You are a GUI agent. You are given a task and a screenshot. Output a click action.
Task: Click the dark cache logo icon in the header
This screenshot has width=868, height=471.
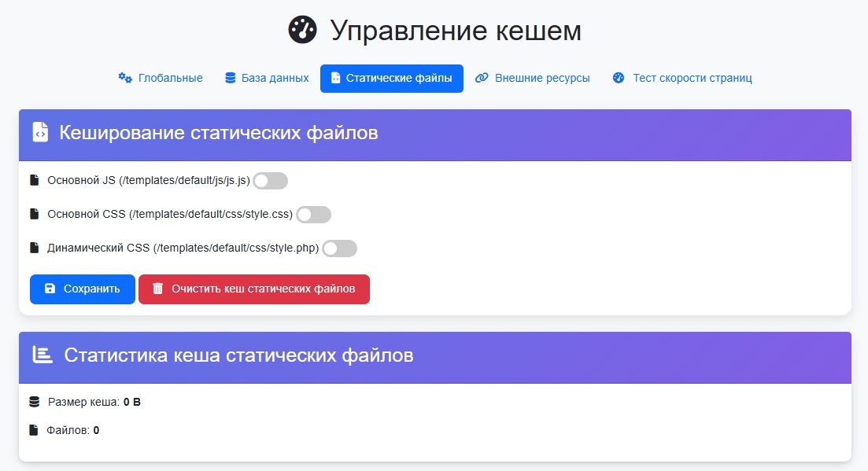click(x=303, y=30)
